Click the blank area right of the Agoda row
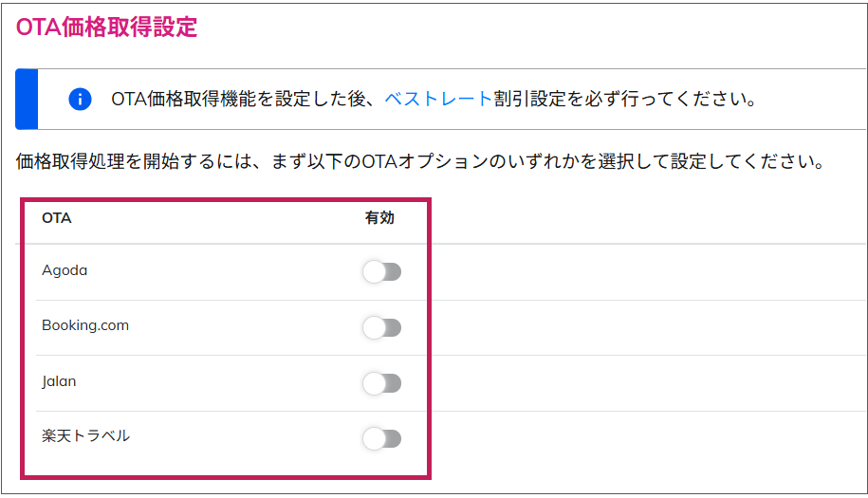Image resolution: width=868 pixels, height=498 pixels. (648, 271)
